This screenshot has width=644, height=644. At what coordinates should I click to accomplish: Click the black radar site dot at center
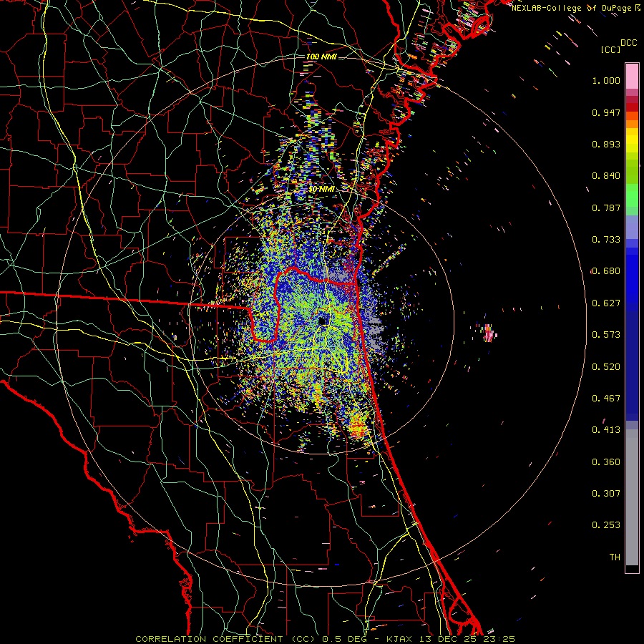coord(322,320)
